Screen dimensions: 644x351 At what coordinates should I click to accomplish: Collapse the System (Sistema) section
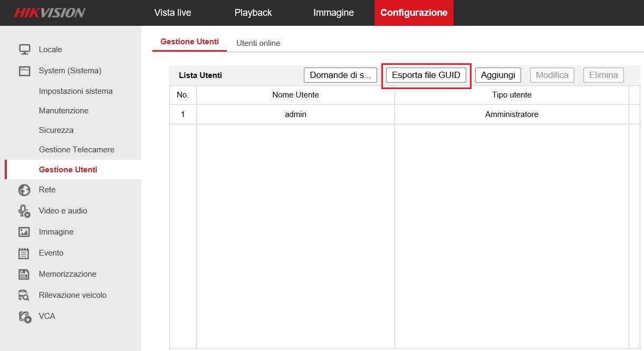coord(70,71)
